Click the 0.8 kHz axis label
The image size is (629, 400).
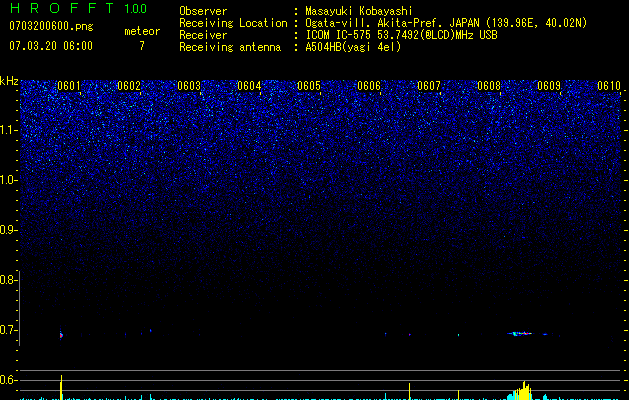point(7,280)
